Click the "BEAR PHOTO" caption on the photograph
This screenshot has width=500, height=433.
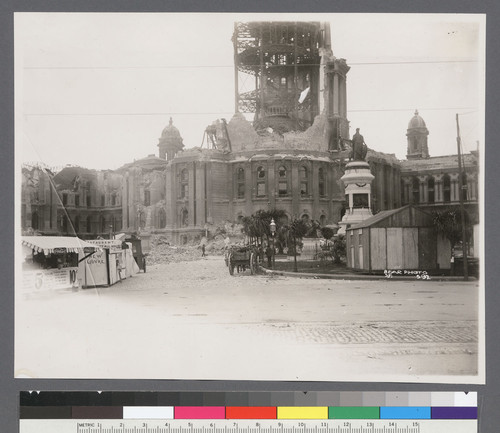click(405, 273)
